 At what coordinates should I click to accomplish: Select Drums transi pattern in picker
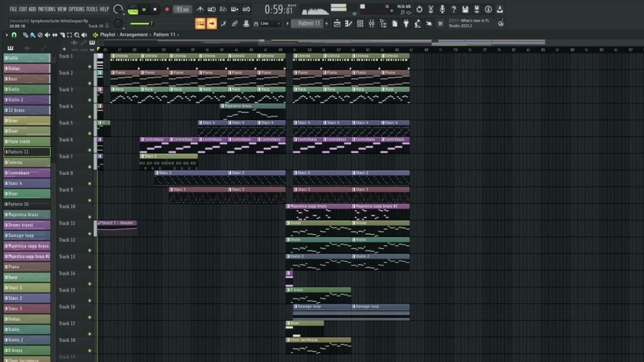(x=27, y=225)
